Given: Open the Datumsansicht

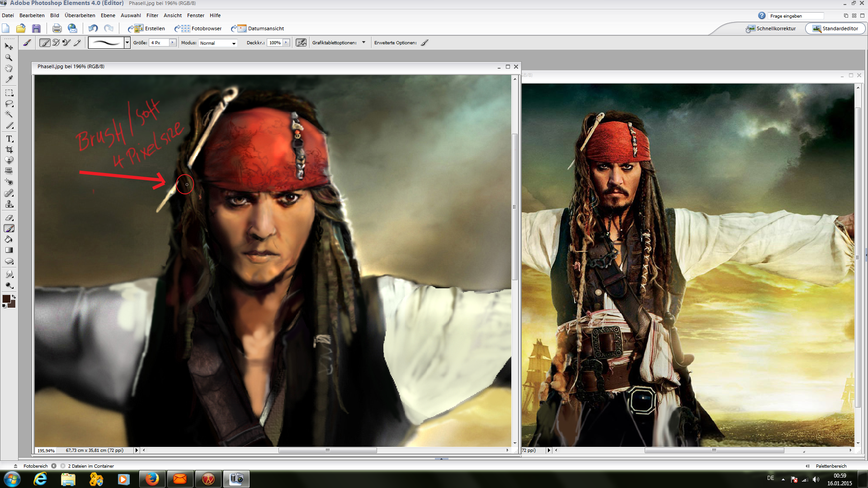Looking at the screenshot, I should tap(257, 28).
